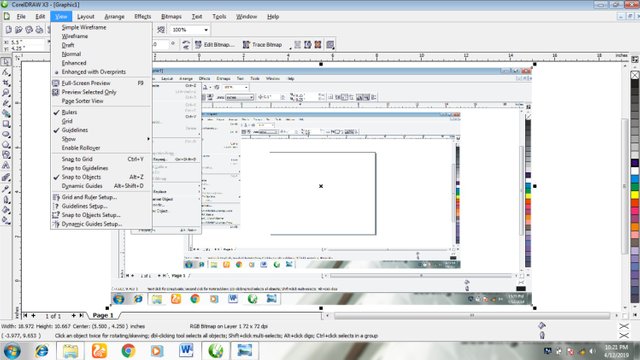640x360 pixels.
Task: Open the Bitmaps menu
Action: (171, 17)
